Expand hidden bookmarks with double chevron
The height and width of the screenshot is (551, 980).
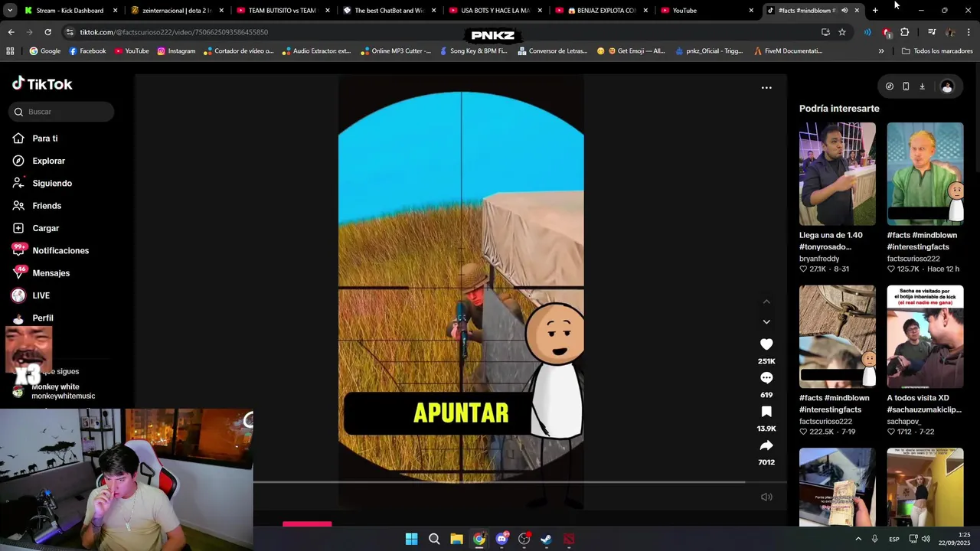[x=881, y=51]
